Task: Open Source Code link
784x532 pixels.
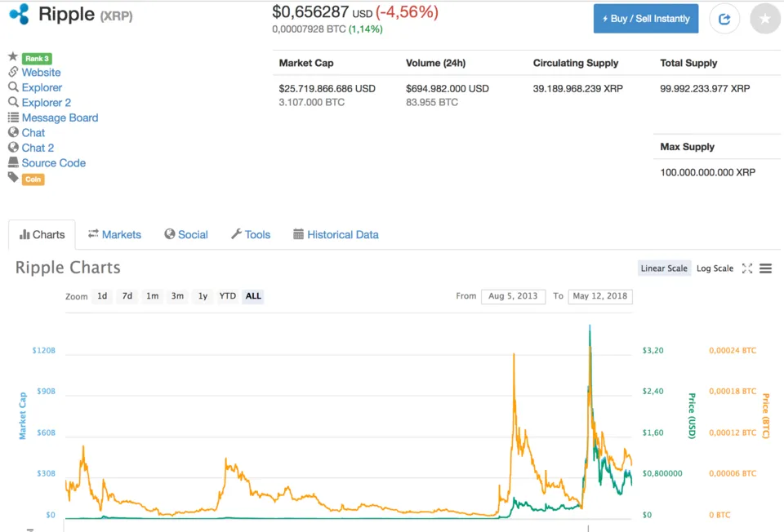Action: (54, 163)
